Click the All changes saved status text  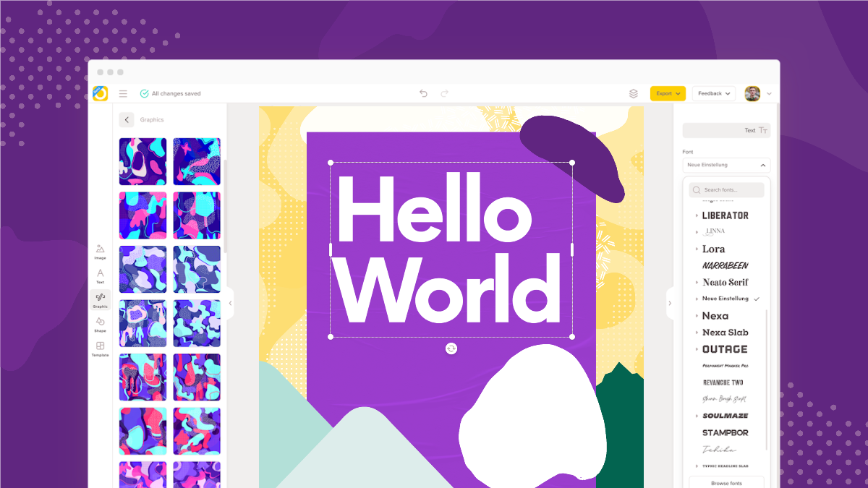pyautogui.click(x=176, y=94)
